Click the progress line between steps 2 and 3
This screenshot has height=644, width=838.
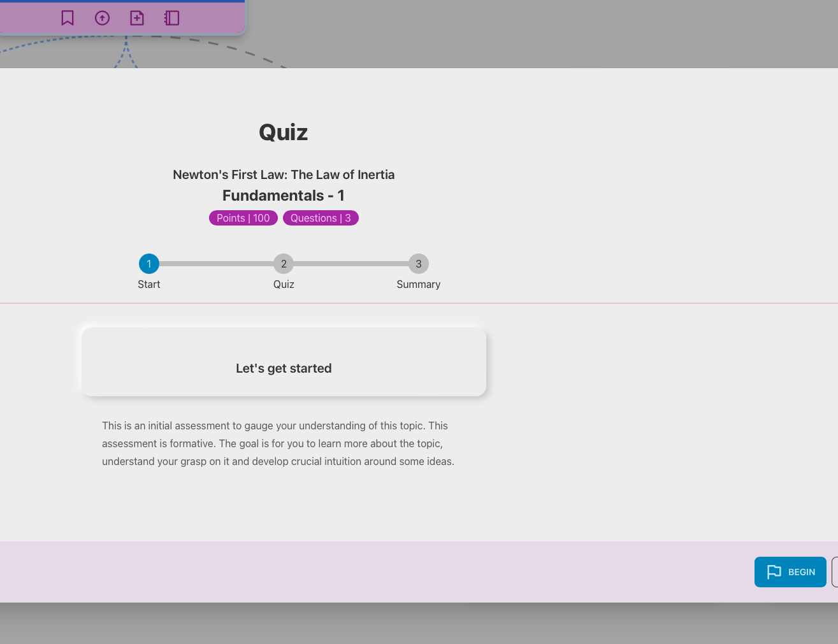coord(351,264)
